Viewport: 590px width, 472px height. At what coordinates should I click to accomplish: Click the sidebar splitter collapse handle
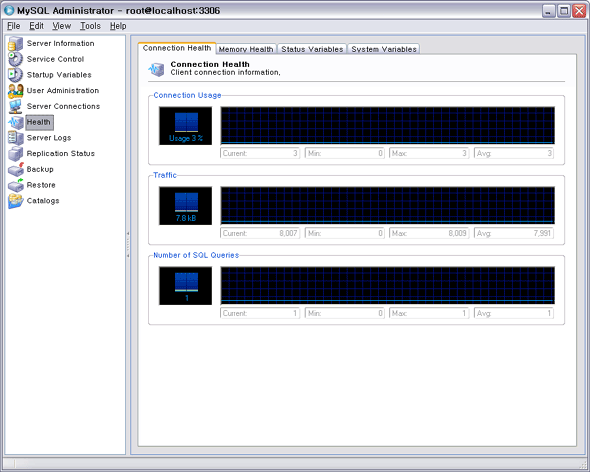(x=128, y=245)
